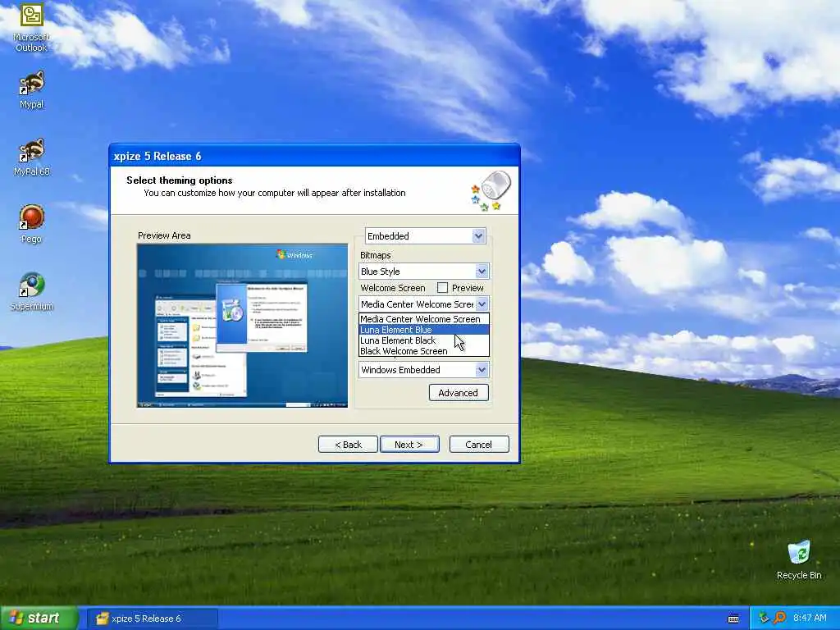Select the MyPal 68 desktop shortcut

(x=31, y=157)
